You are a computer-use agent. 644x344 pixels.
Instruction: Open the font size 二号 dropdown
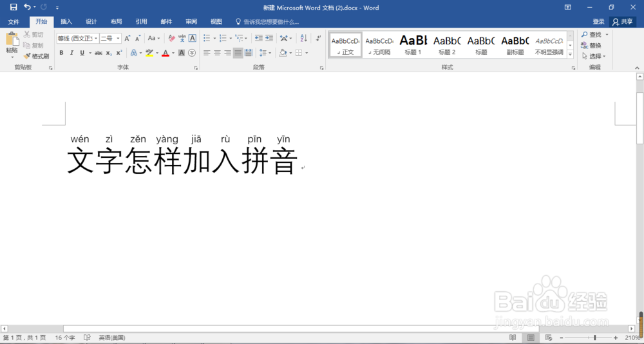(x=118, y=38)
